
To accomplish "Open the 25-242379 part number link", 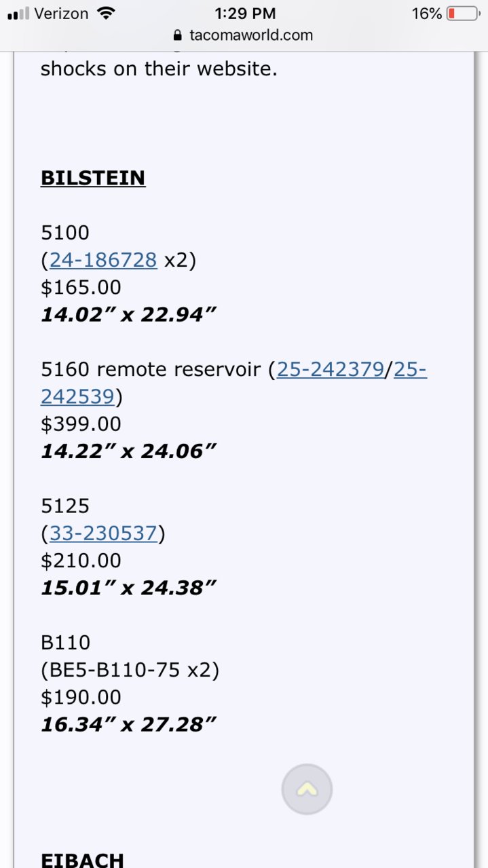I will pyautogui.click(x=330, y=369).
